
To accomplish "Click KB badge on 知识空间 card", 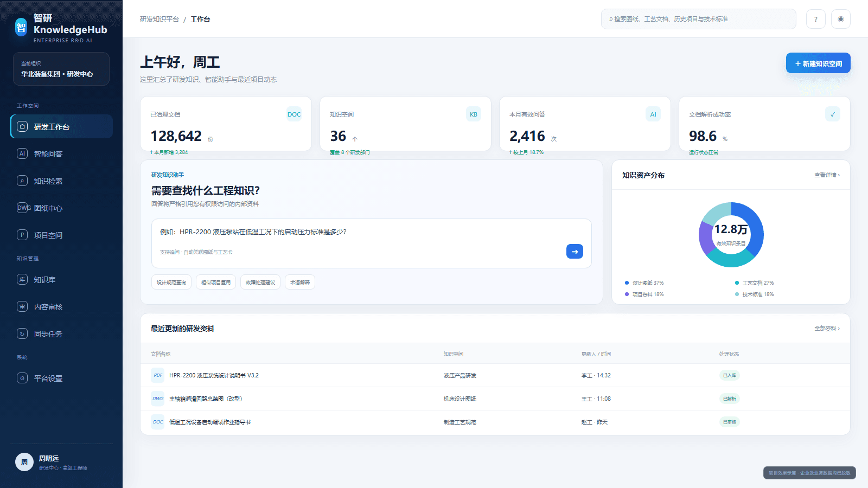I will pyautogui.click(x=474, y=114).
